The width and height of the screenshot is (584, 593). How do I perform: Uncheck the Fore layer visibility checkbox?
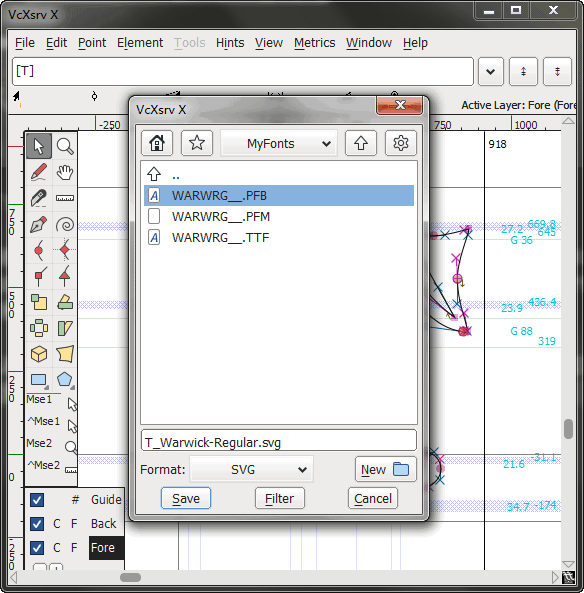37,548
